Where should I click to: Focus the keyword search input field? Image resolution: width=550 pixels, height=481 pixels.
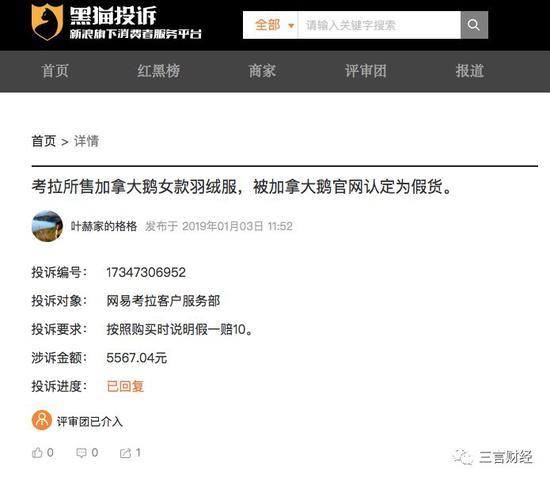pyautogui.click(x=379, y=25)
